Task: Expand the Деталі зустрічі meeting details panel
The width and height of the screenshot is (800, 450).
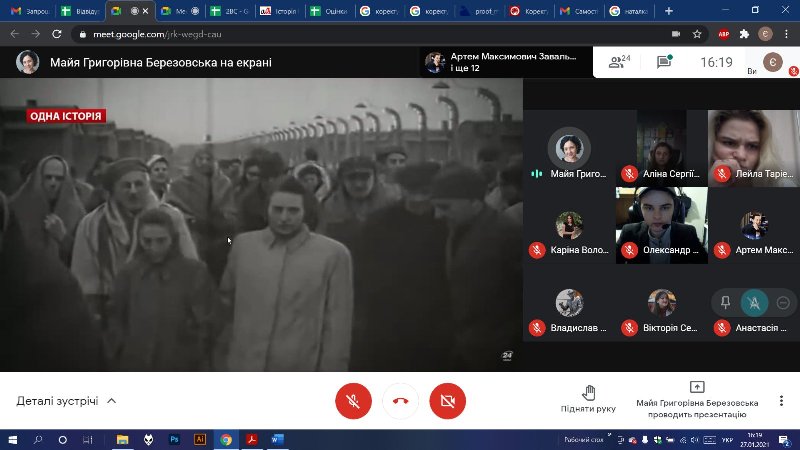Action: [x=66, y=401]
